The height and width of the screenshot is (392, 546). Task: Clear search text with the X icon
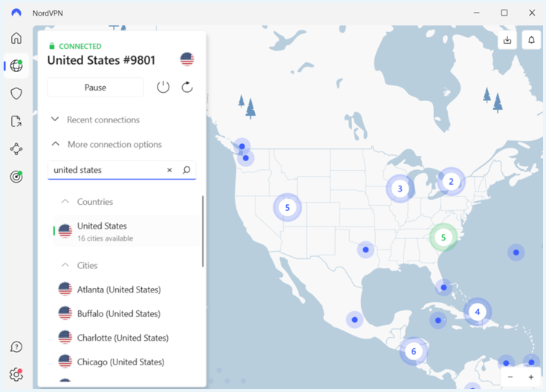pos(169,170)
